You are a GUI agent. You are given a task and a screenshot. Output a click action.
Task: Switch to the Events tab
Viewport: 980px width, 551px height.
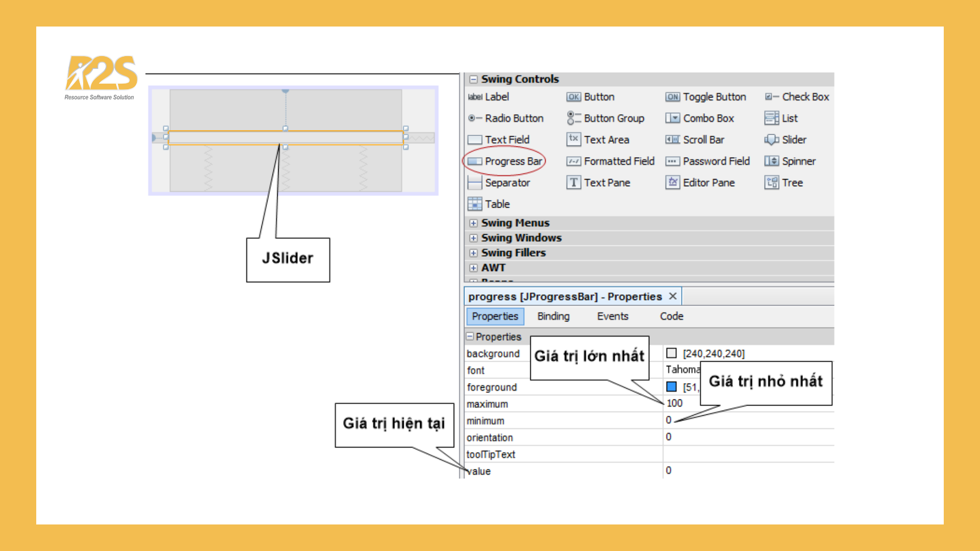coord(612,316)
